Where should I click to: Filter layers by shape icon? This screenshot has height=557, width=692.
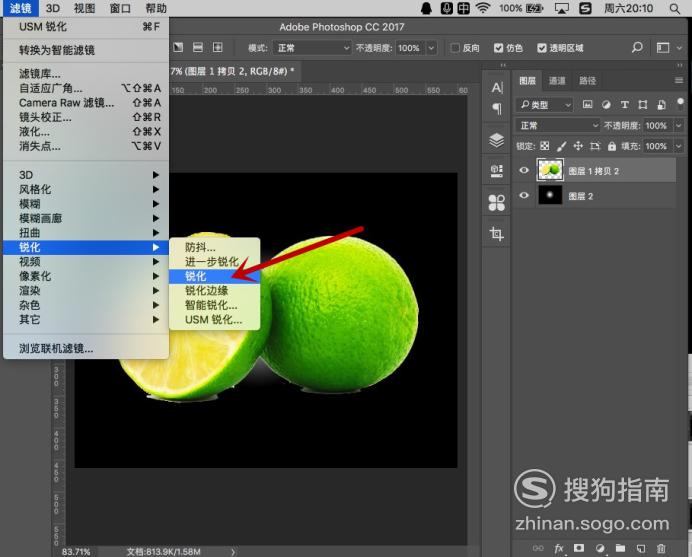click(x=643, y=105)
